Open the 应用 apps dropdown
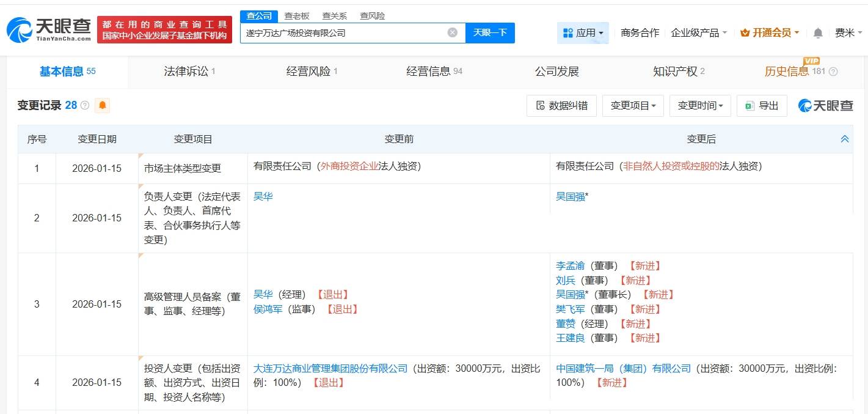Viewport: 868px width, 414px height. [x=583, y=33]
